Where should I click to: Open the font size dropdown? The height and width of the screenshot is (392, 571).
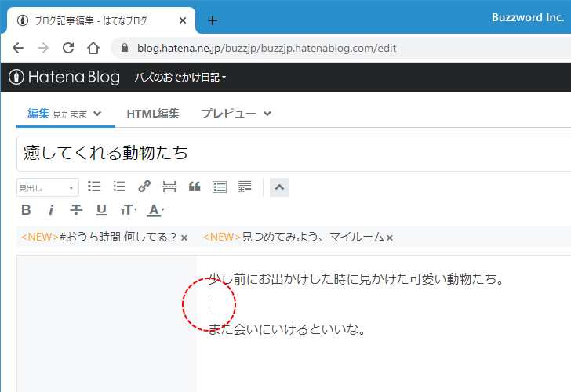(128, 210)
